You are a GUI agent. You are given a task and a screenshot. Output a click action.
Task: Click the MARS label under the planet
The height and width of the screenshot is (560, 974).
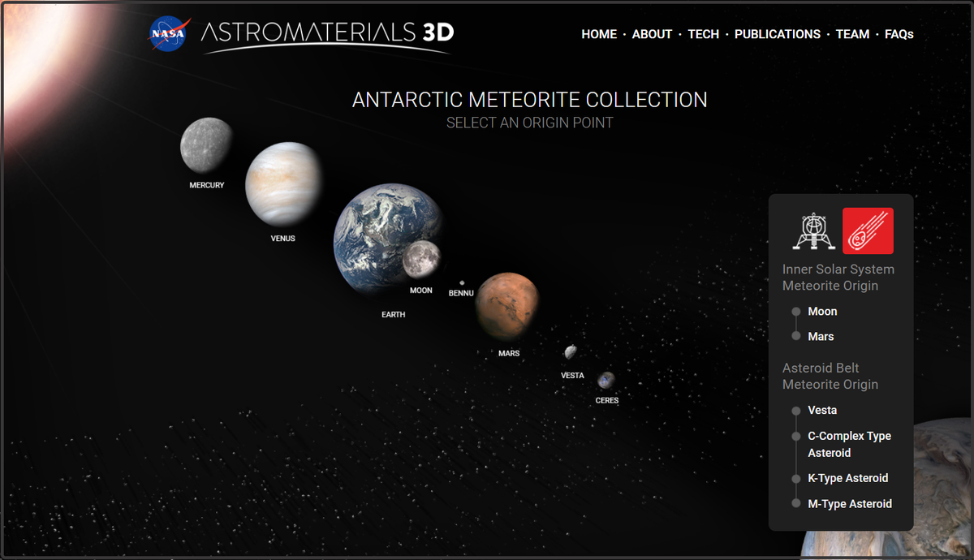coord(509,353)
